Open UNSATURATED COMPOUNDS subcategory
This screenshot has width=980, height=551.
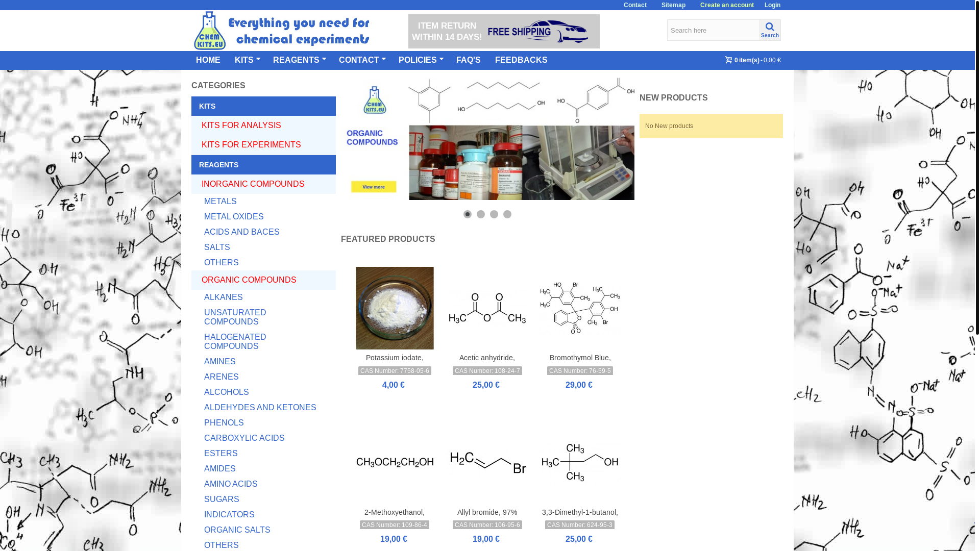(235, 317)
